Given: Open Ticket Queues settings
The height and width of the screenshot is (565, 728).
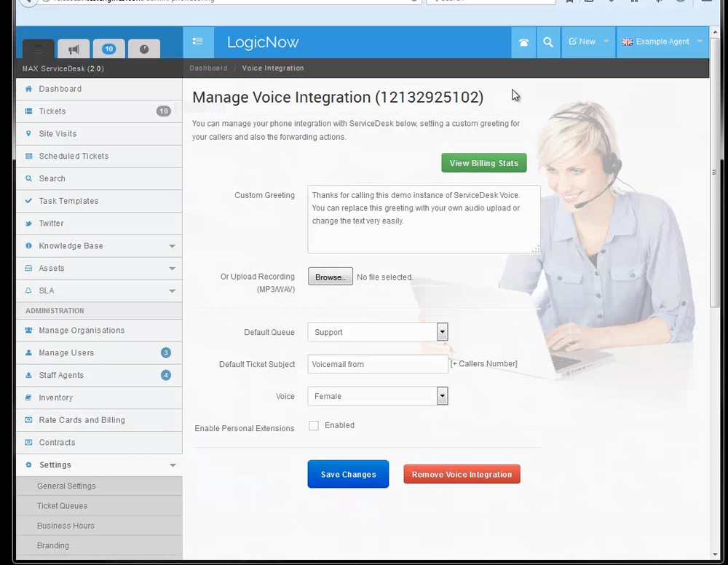Looking at the screenshot, I should click(x=99, y=506).
